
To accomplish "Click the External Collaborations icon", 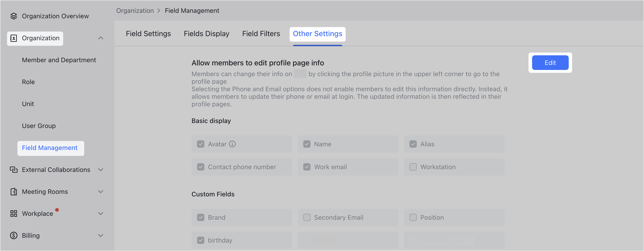I will point(14,170).
